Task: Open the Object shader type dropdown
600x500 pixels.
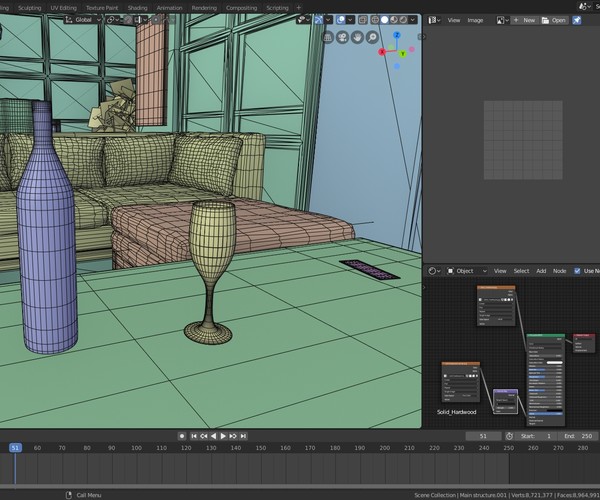Action: (465, 270)
